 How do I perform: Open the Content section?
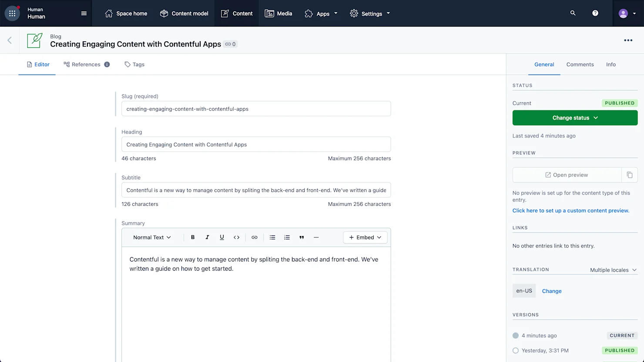tap(237, 13)
